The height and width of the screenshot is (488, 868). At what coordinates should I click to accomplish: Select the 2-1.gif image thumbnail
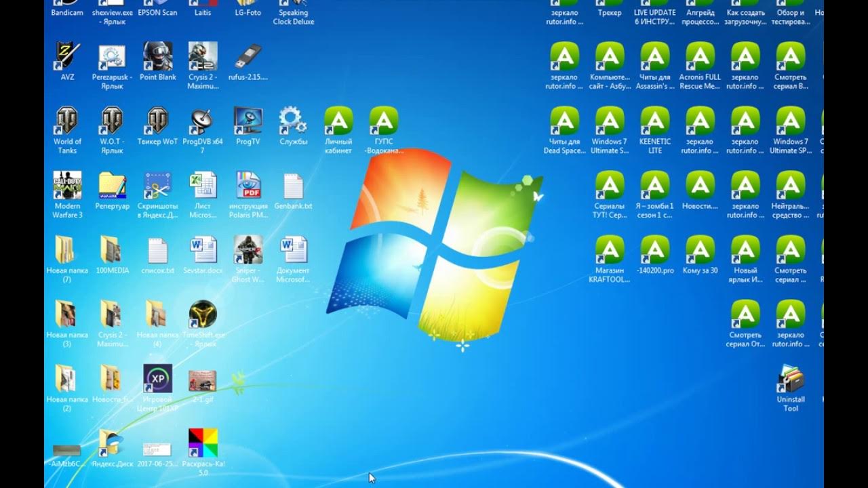[x=203, y=380]
